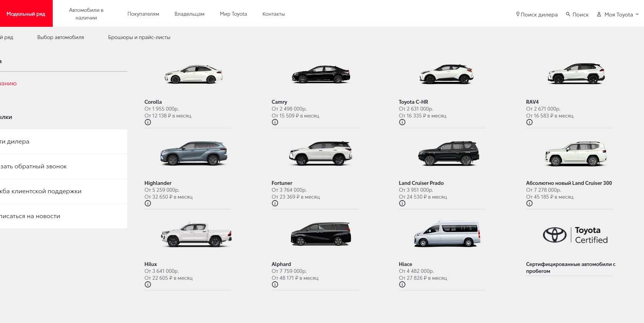The height and width of the screenshot is (323, 644).
Task: Open Сертифицированные автомобили с пробегом link
Action: coord(571,268)
